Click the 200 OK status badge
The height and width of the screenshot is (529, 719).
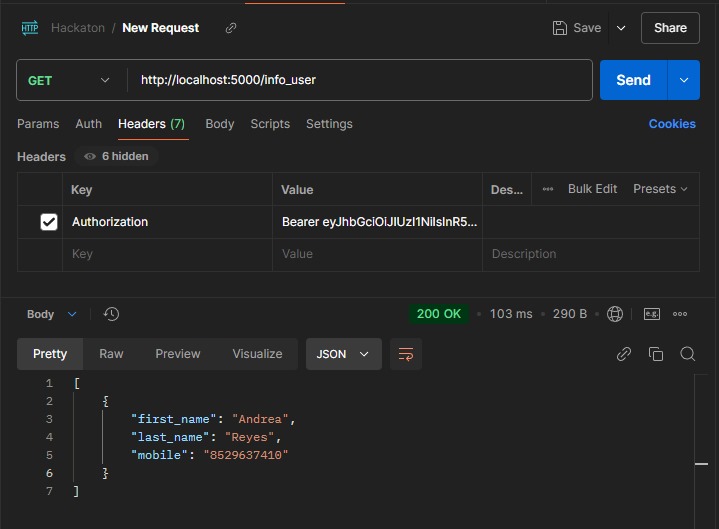coord(438,314)
